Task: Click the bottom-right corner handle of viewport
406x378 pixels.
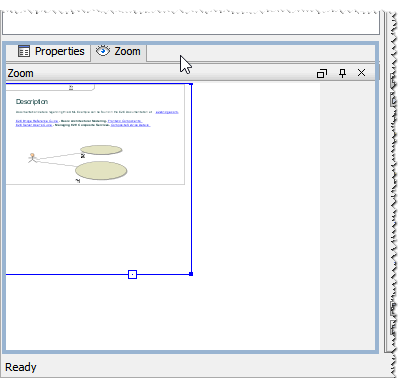Action: [191, 274]
